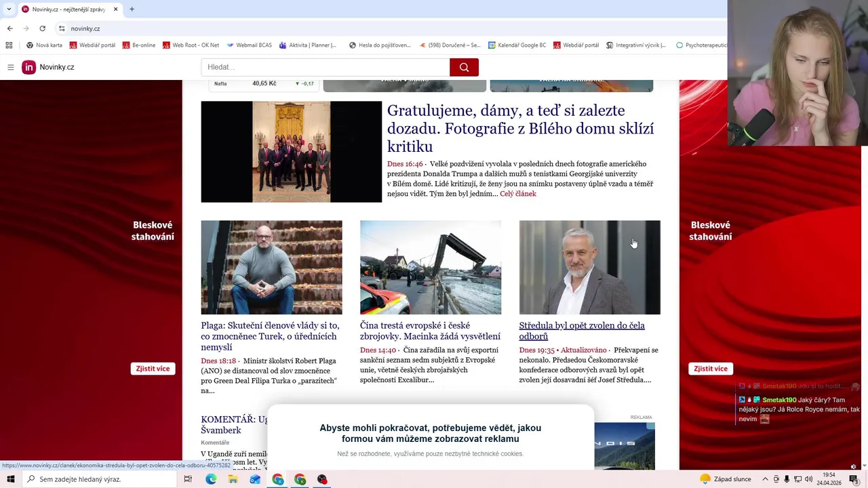Open the Psychoterapeutic bookmark

[701, 45]
